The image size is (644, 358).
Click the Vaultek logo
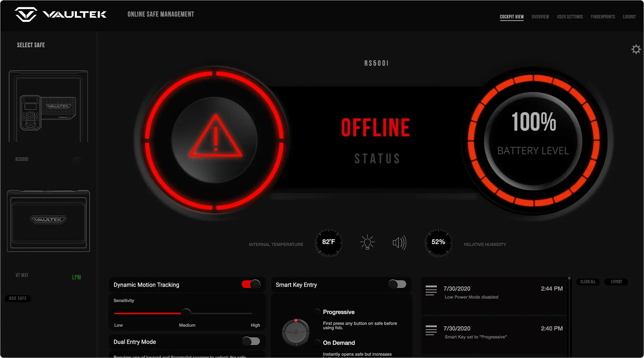click(x=61, y=14)
